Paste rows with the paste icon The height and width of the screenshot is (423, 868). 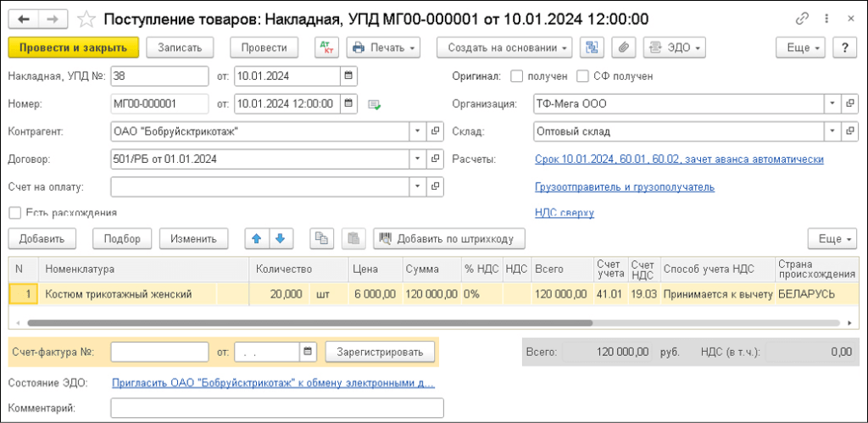click(x=353, y=239)
